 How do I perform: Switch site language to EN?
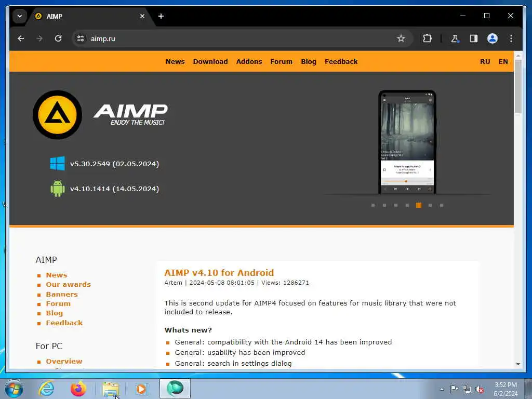tap(503, 62)
